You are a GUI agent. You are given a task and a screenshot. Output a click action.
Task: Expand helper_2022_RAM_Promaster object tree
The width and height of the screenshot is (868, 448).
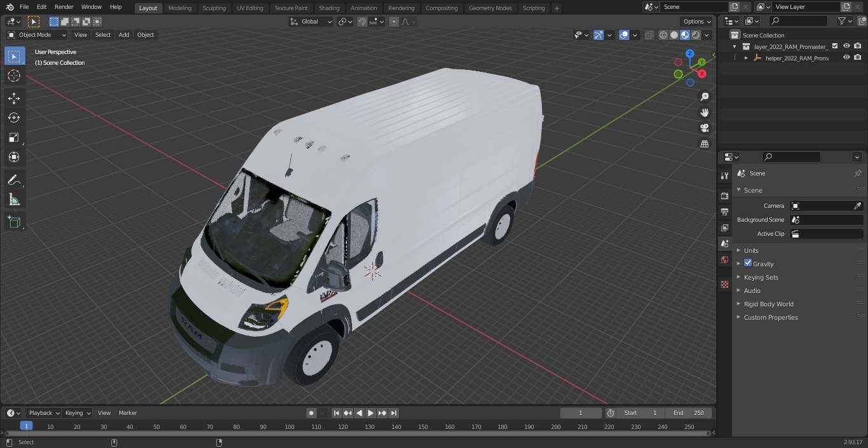pyautogui.click(x=747, y=58)
